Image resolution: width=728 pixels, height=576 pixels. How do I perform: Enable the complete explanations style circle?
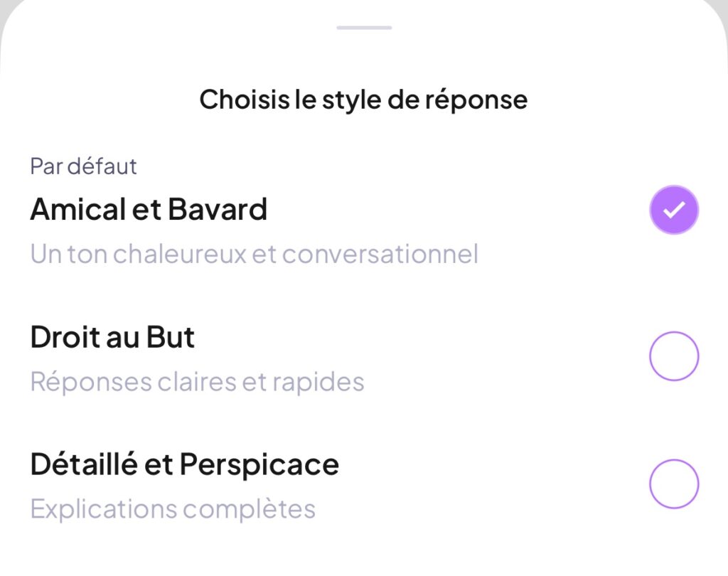[674, 484]
